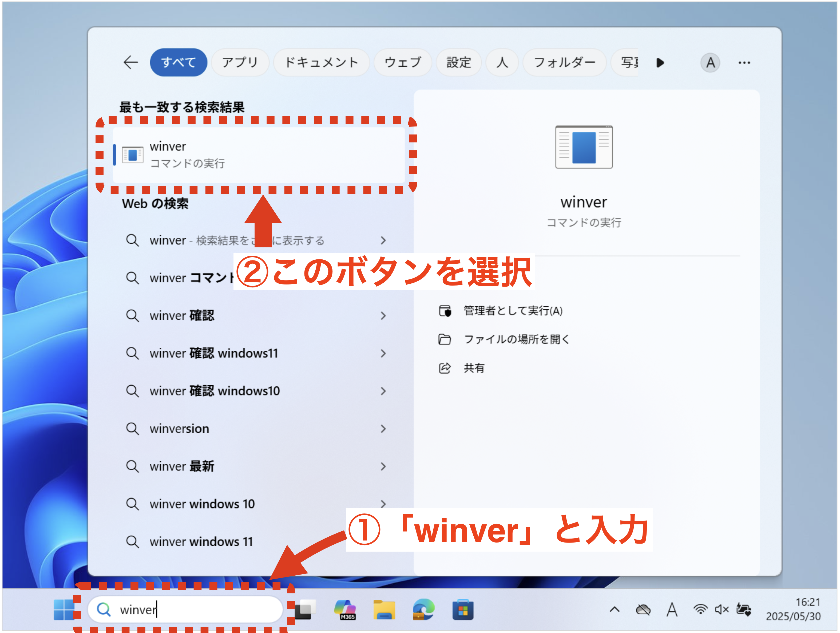Open the three-dots more options menu
The image size is (840, 633).
tap(744, 63)
